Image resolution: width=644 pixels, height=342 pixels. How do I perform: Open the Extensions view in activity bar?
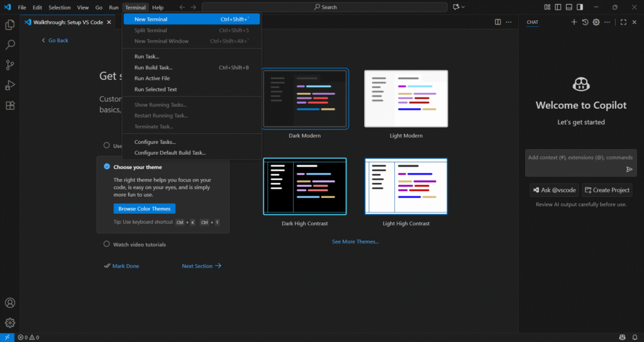pos(10,106)
